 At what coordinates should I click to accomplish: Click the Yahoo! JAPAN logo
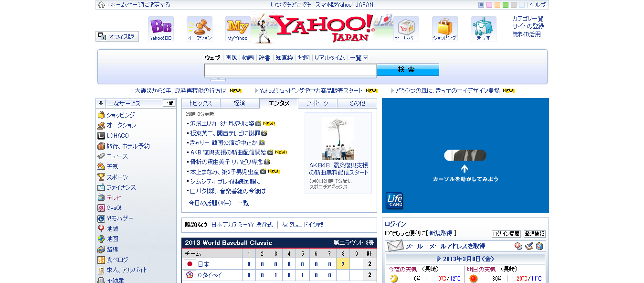322,29
